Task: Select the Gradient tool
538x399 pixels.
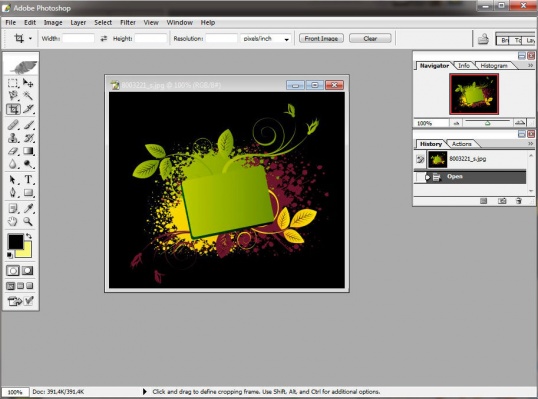Action: click(x=28, y=151)
